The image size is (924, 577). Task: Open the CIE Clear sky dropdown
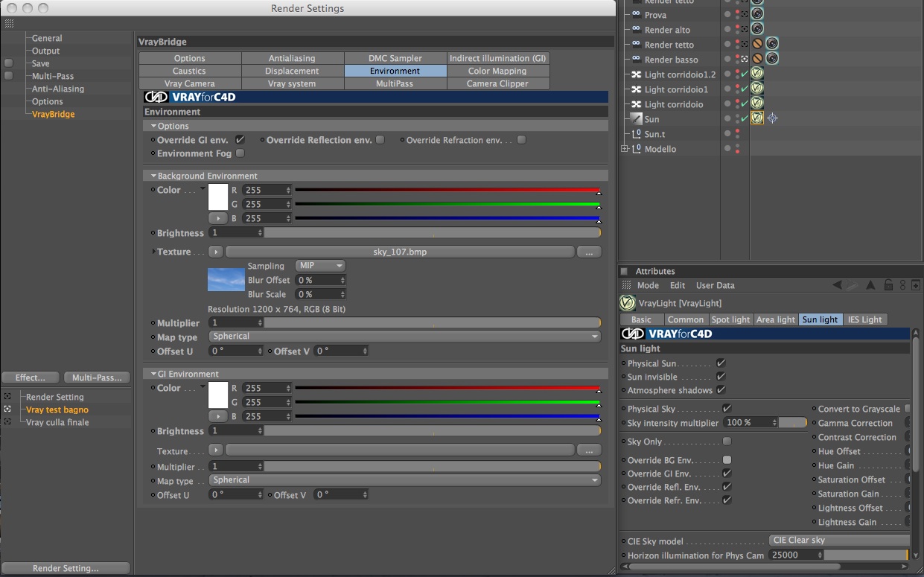(839, 541)
